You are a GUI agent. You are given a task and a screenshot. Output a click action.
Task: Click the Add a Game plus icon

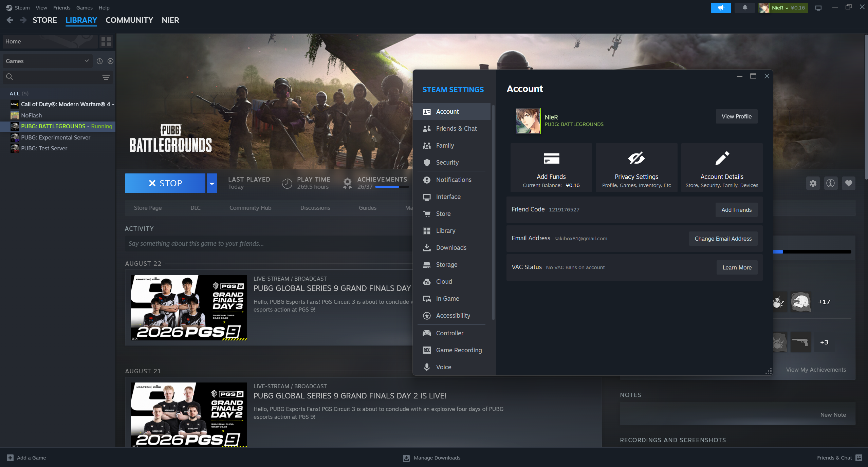tap(10, 458)
